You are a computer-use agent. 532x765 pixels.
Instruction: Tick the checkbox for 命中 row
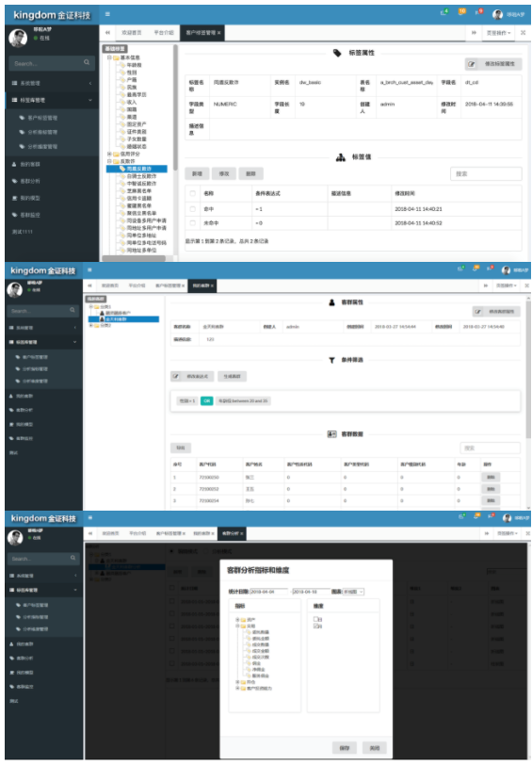click(193, 209)
